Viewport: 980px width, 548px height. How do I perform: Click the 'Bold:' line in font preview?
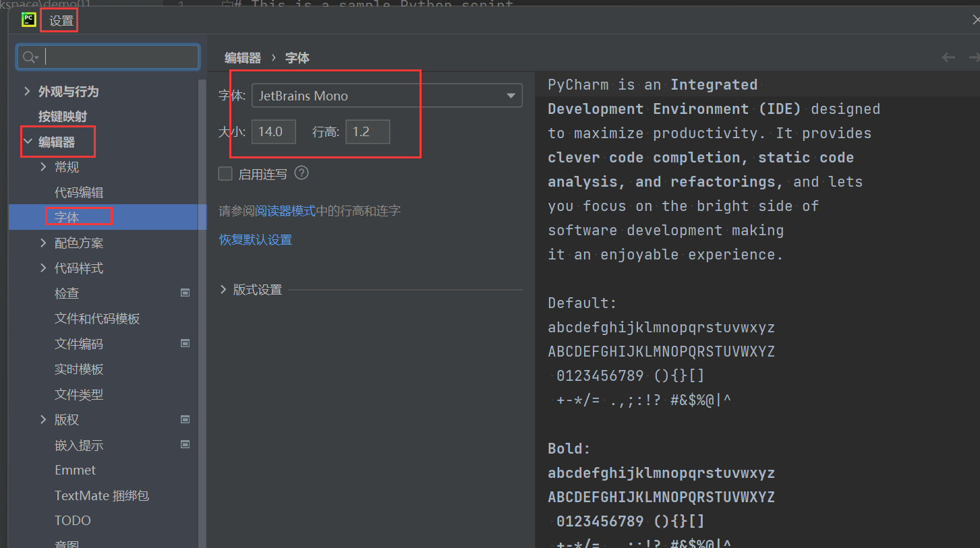point(569,449)
